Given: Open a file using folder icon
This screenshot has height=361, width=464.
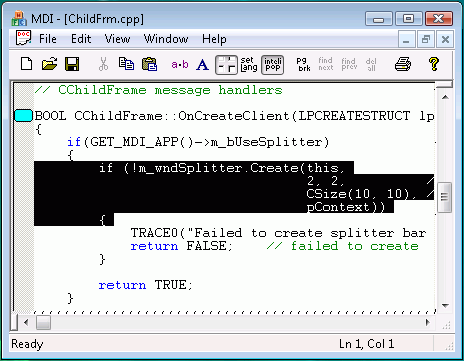Looking at the screenshot, I should (x=49, y=64).
